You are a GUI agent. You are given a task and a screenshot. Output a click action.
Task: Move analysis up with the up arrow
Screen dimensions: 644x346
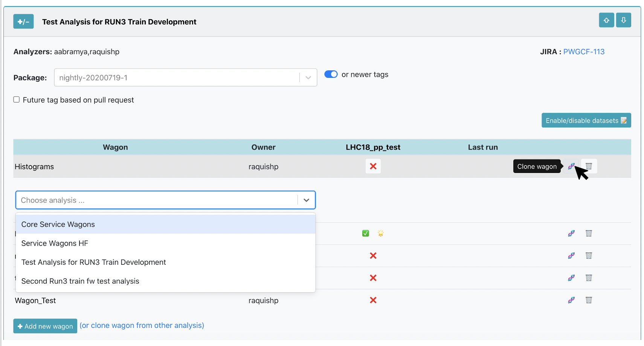606,20
